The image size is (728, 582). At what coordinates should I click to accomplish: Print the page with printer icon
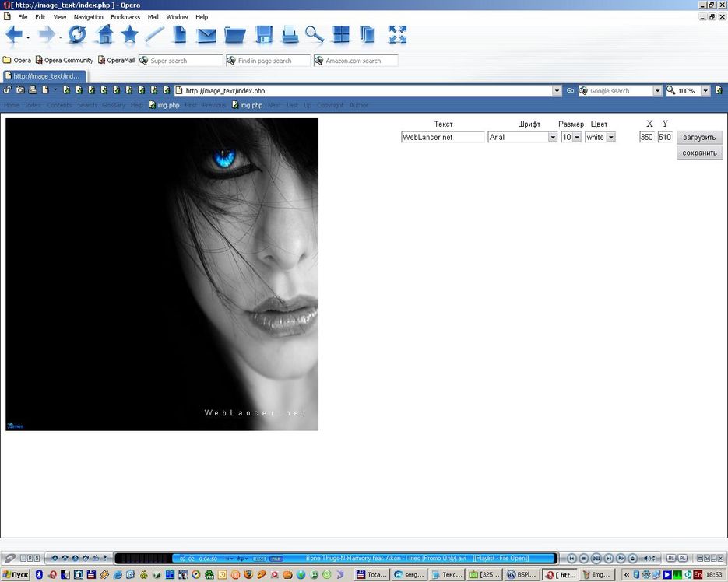click(x=290, y=35)
